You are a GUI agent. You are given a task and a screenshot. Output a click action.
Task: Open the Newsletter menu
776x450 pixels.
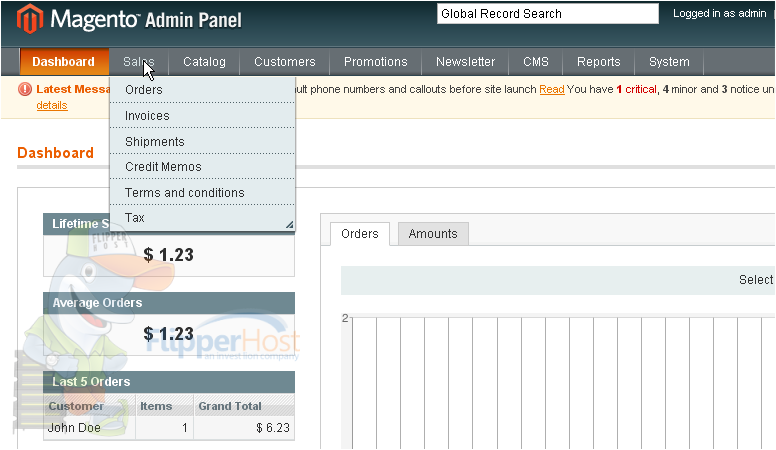pyautogui.click(x=465, y=62)
